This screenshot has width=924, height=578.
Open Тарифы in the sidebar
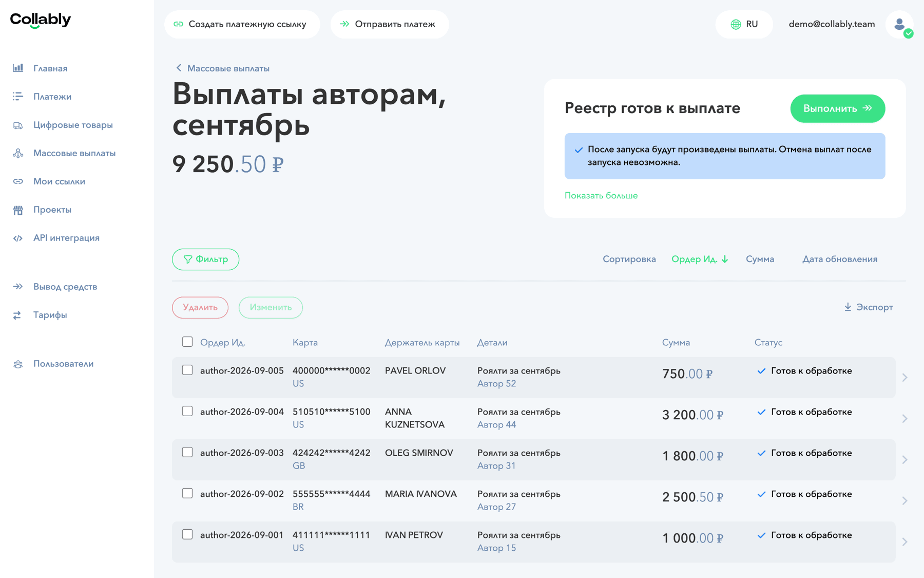pos(50,315)
